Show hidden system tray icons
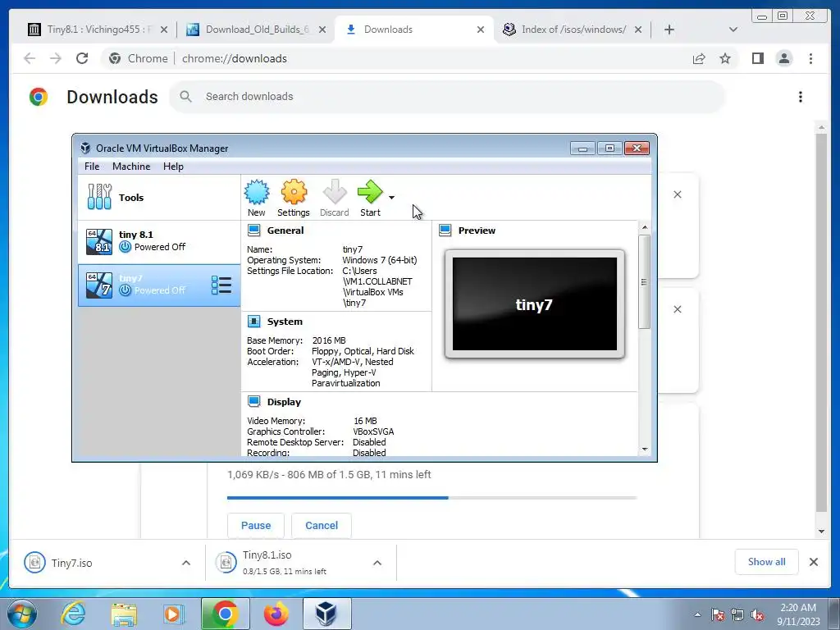Screen dimensions: 840x630 [x=697, y=614]
